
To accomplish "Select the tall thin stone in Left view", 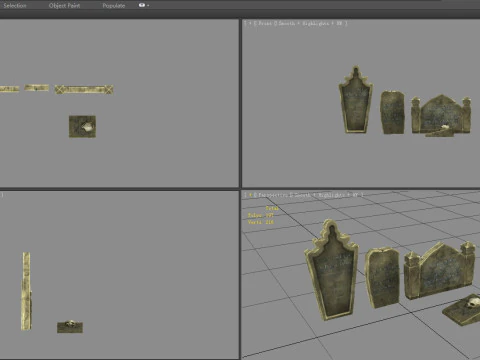I will click(26, 291).
